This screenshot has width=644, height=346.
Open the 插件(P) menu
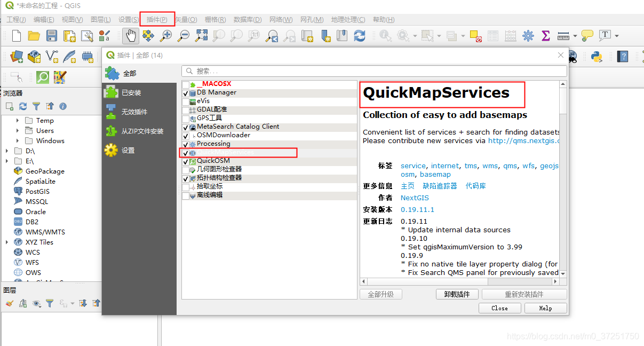pyautogui.click(x=157, y=20)
